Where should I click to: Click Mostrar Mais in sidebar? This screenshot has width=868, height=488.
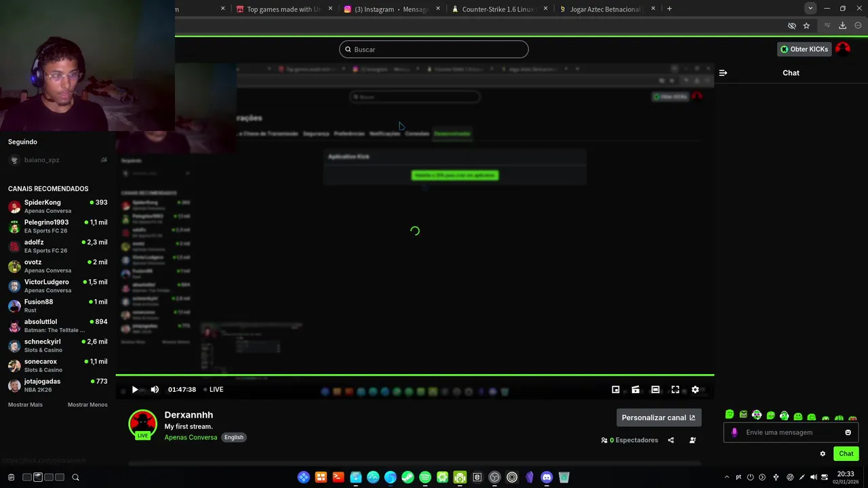click(25, 405)
